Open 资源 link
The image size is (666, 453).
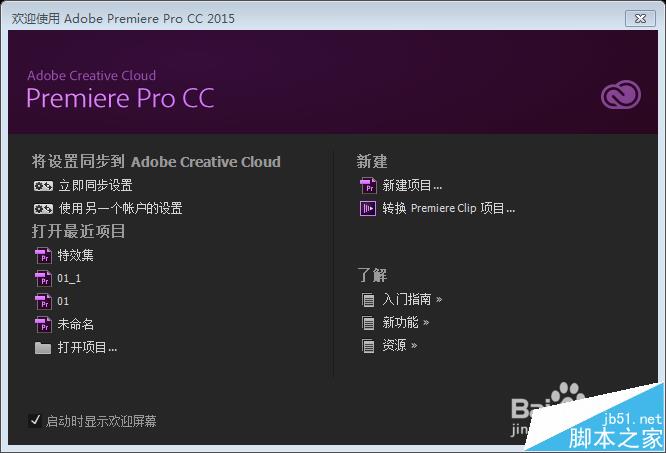point(400,346)
